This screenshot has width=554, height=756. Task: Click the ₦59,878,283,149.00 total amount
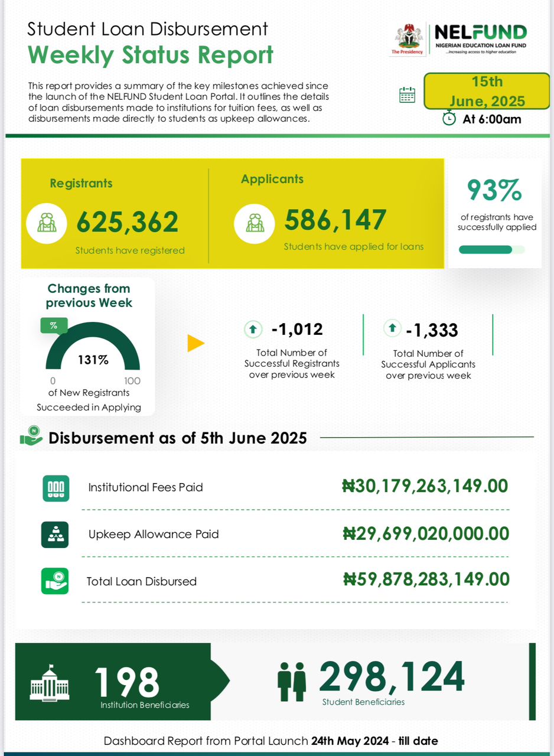426,579
